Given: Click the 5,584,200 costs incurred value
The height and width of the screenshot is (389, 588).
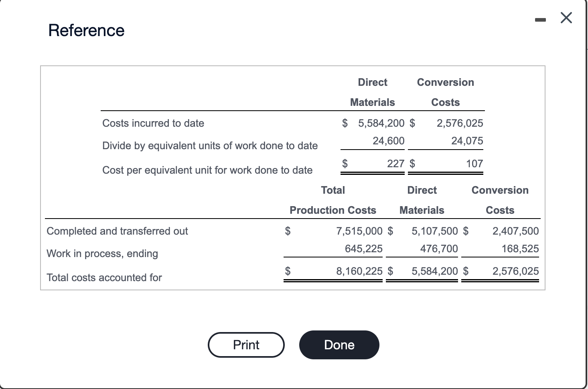Looking at the screenshot, I should (x=381, y=123).
